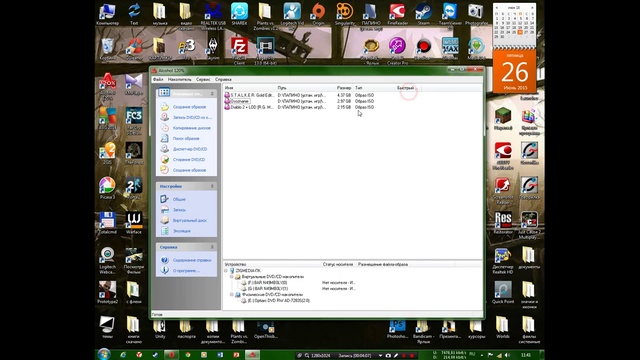Click the taskbar volume speaker icon
The width and height of the screenshot is (640, 360).
pos(507,355)
